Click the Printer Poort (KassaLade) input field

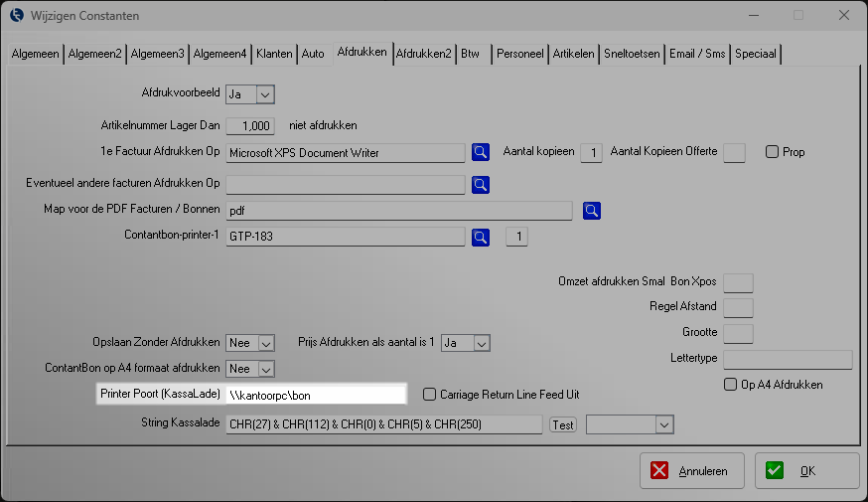tap(316, 395)
